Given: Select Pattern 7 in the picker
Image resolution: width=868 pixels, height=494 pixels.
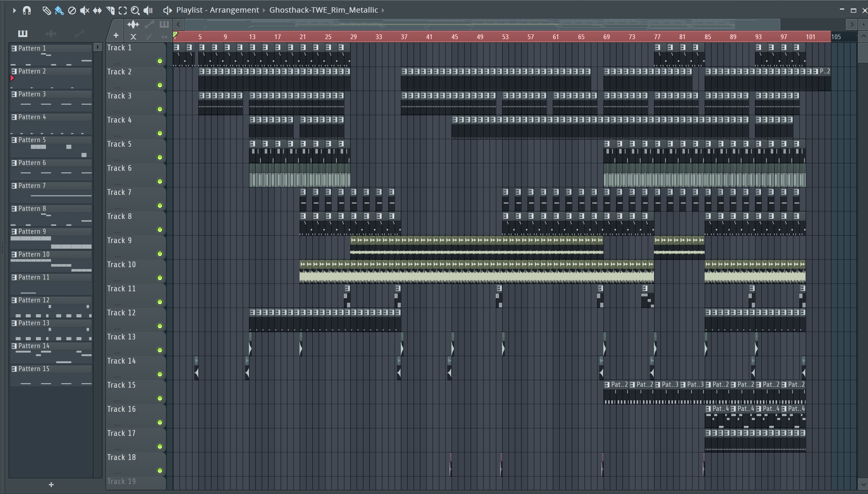Looking at the screenshot, I should click(51, 193).
